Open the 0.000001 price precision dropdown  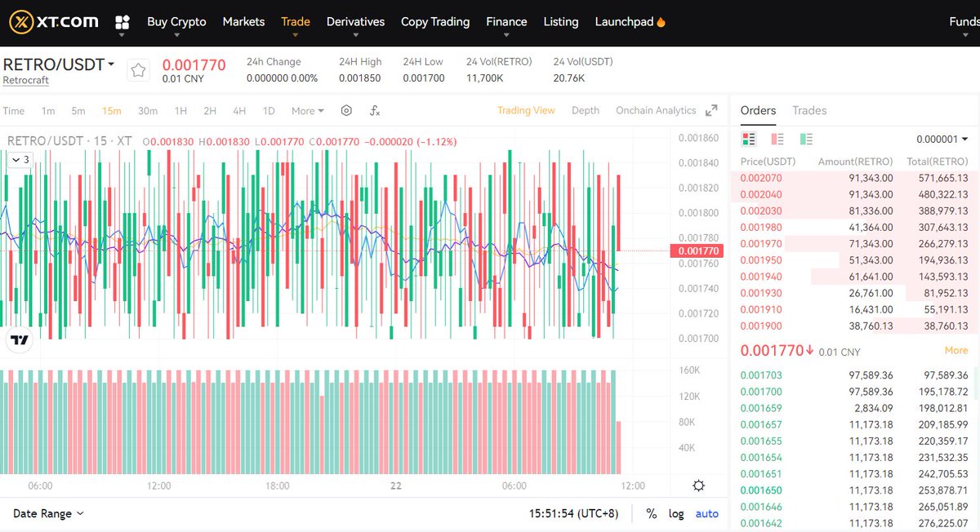[x=942, y=140]
